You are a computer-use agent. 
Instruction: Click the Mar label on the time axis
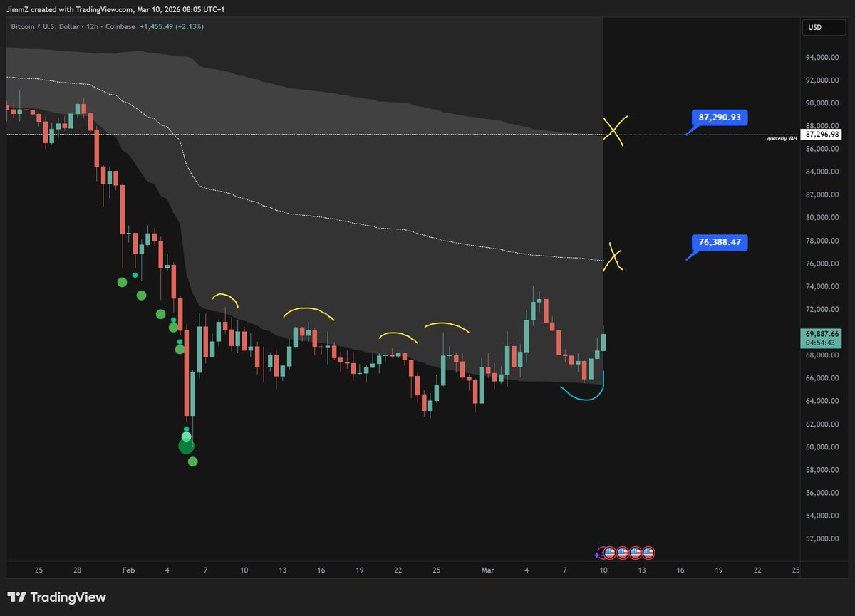(487, 570)
